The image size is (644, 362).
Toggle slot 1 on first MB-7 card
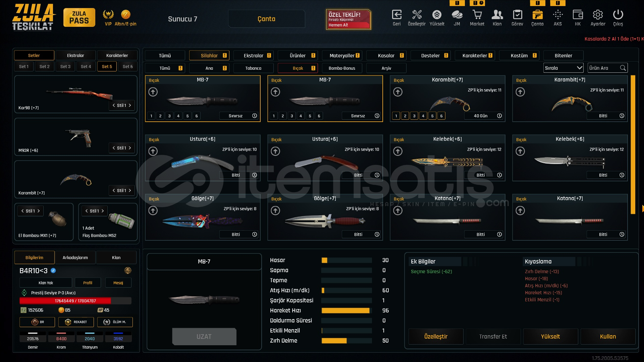151,116
